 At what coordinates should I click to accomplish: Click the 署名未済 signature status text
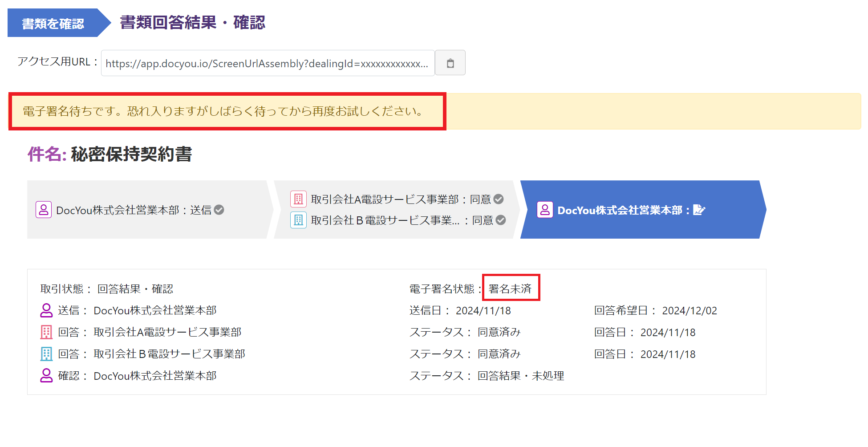coord(510,289)
